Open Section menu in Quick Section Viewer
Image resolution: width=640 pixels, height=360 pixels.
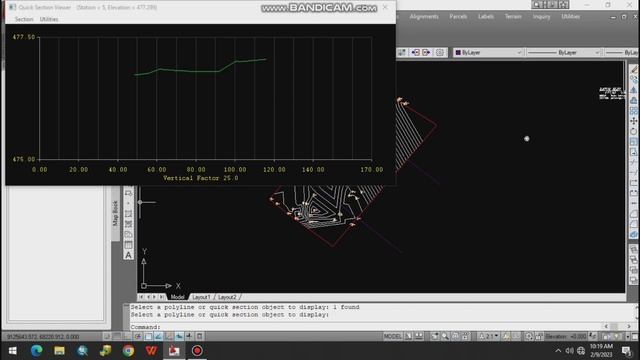pyautogui.click(x=24, y=19)
